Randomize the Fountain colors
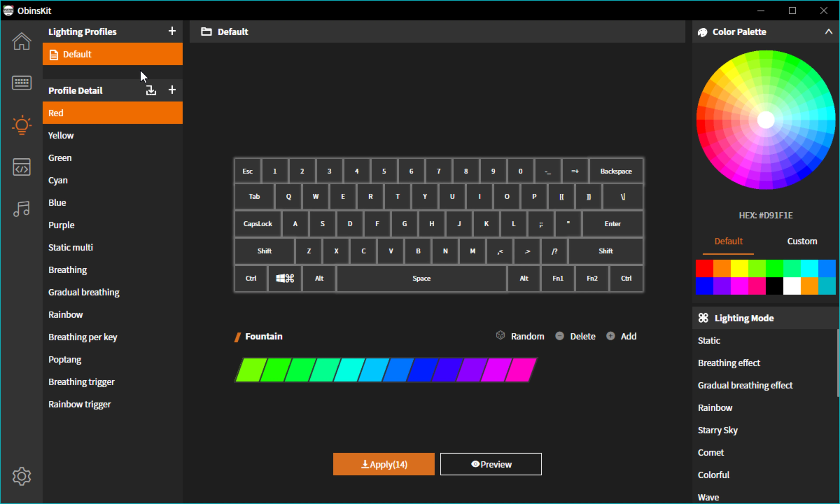The height and width of the screenshot is (504, 840). (x=520, y=336)
